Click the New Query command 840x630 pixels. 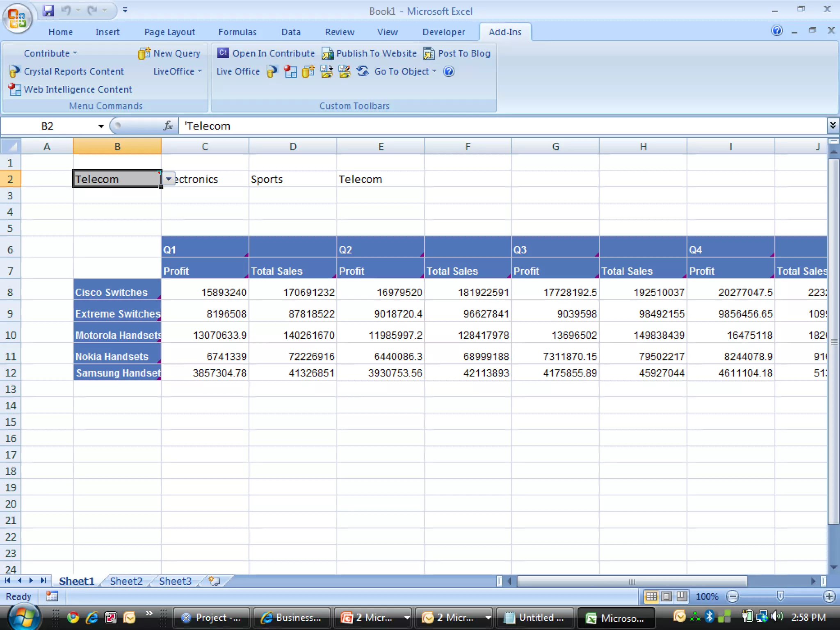pyautogui.click(x=169, y=53)
